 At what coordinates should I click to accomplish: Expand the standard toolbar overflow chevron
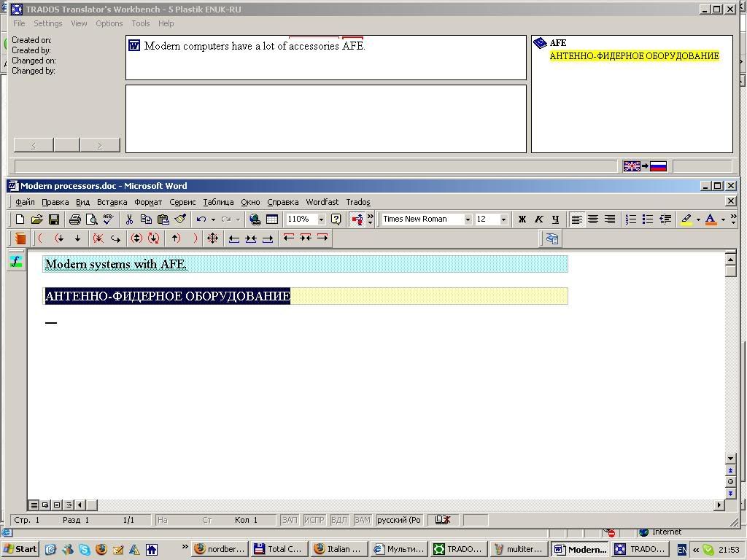tap(370, 219)
